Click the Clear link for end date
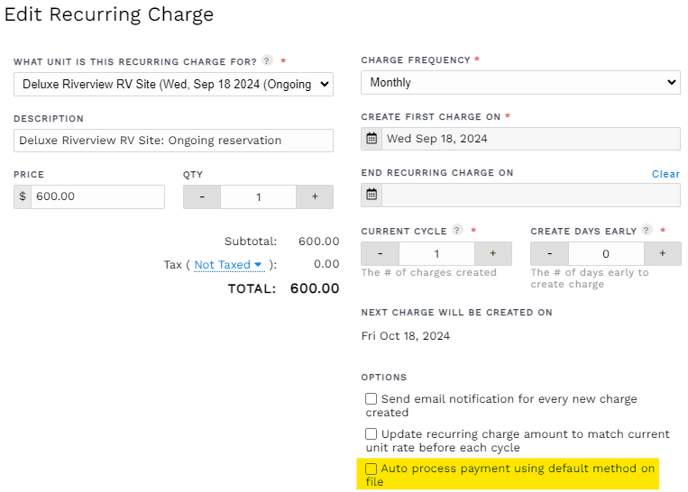688x492 pixels. [666, 174]
